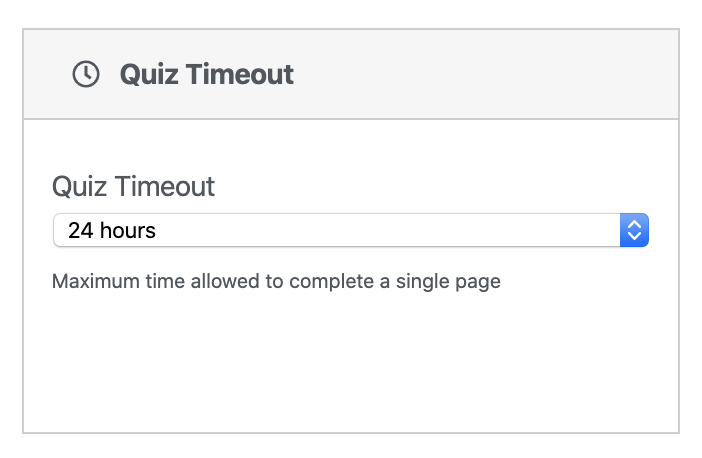
Task: Click the blue up-down arrows of the select
Action: [x=634, y=231]
